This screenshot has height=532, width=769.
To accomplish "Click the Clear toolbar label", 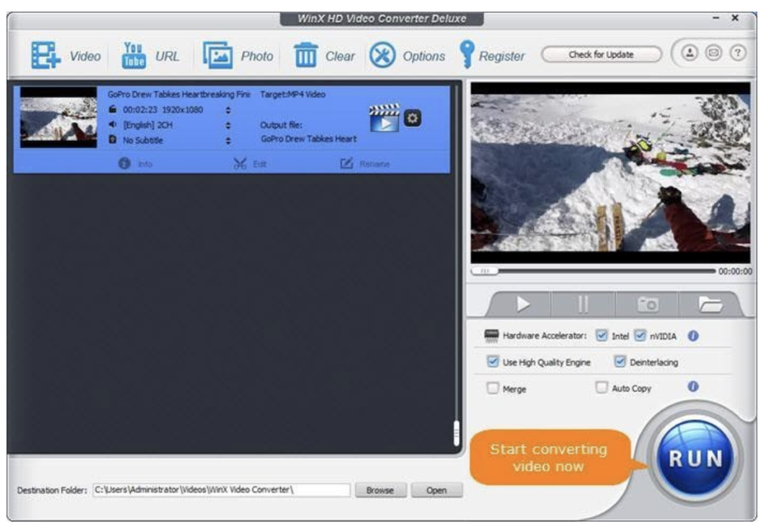I will (x=340, y=56).
